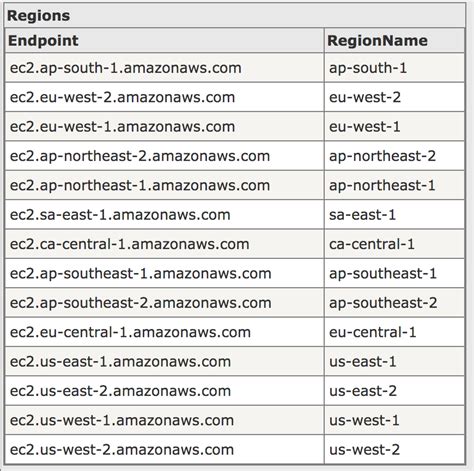The height and width of the screenshot is (471, 474).
Task: Click the ap-south-1 region name cell
Action: click(395, 68)
